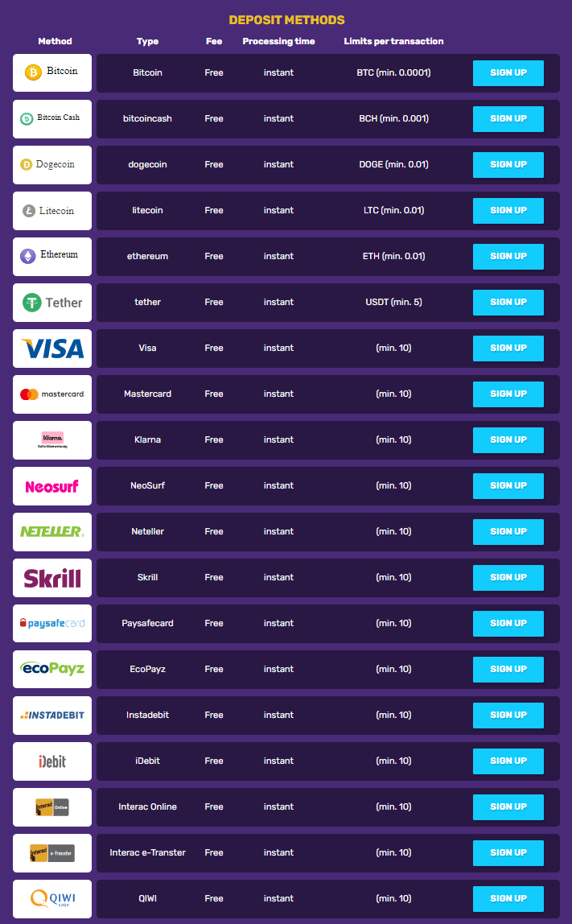Click the Bitcoin logo tile
Screen dimensions: 572x924
[52, 72]
